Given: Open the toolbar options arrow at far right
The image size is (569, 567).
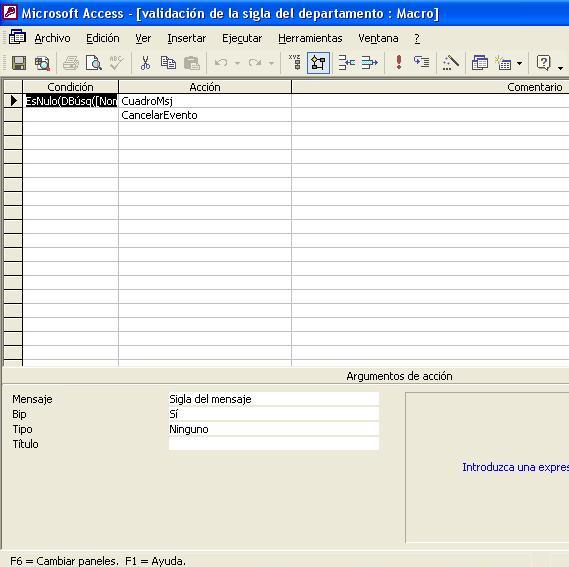Looking at the screenshot, I should click(561, 68).
